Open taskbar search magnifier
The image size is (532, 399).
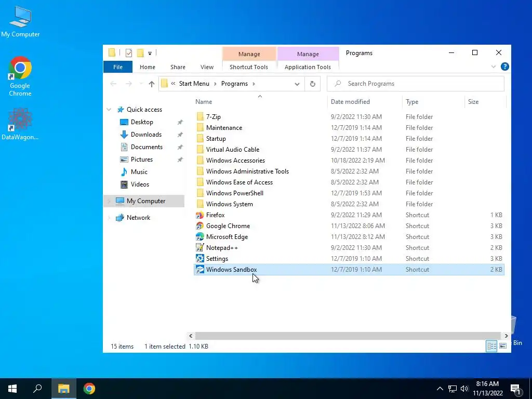point(37,389)
